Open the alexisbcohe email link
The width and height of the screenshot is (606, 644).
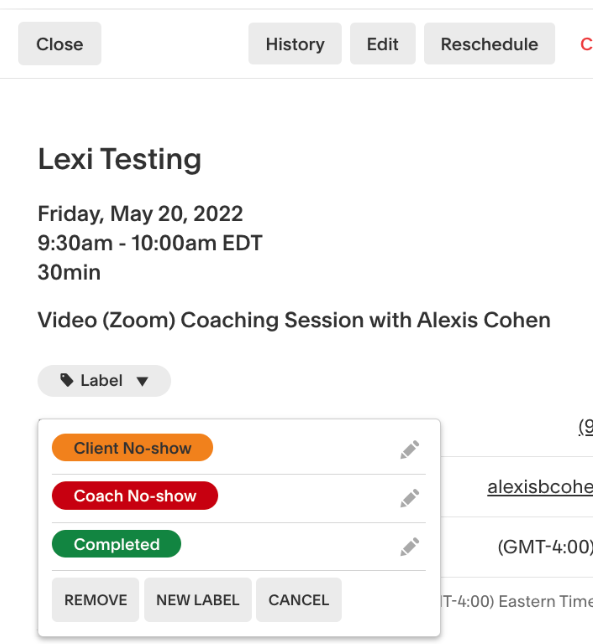pyautogui.click(x=540, y=487)
